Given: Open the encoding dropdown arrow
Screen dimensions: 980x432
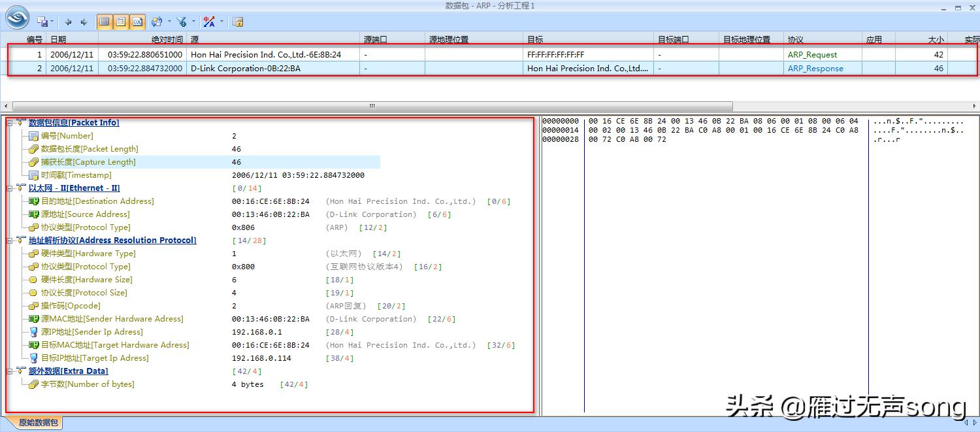Looking at the screenshot, I should [221, 22].
